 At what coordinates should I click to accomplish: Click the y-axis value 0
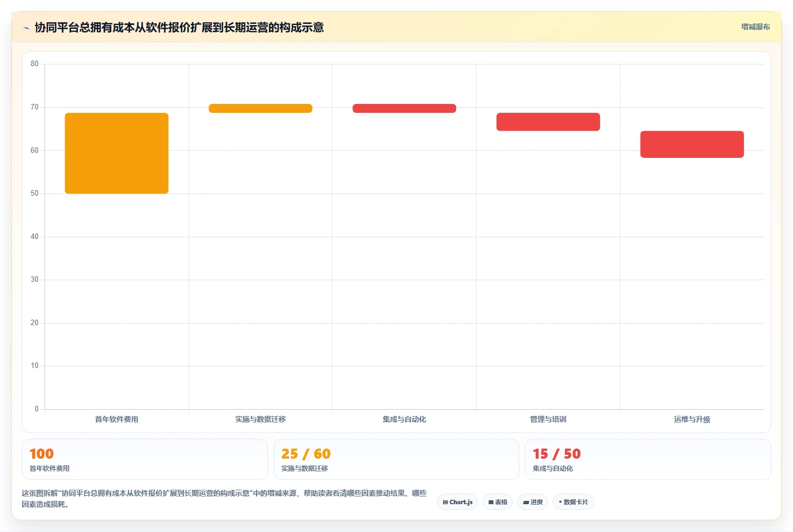point(37,409)
